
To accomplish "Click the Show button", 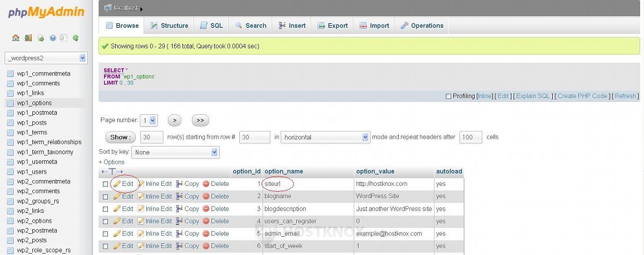I will pos(120,137).
